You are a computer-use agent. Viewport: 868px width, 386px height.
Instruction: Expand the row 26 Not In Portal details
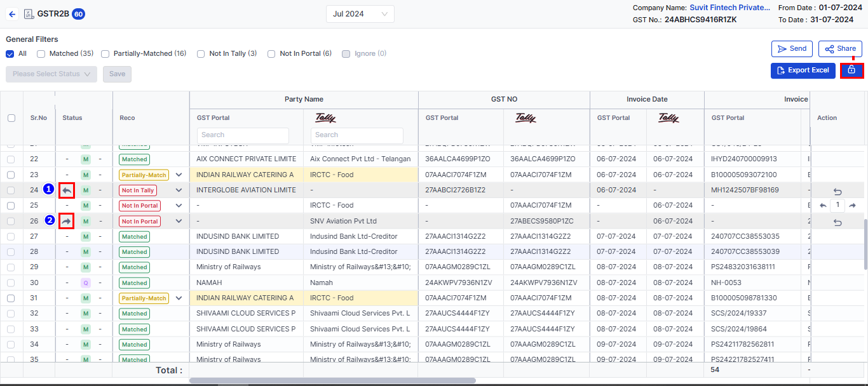pyautogui.click(x=179, y=221)
